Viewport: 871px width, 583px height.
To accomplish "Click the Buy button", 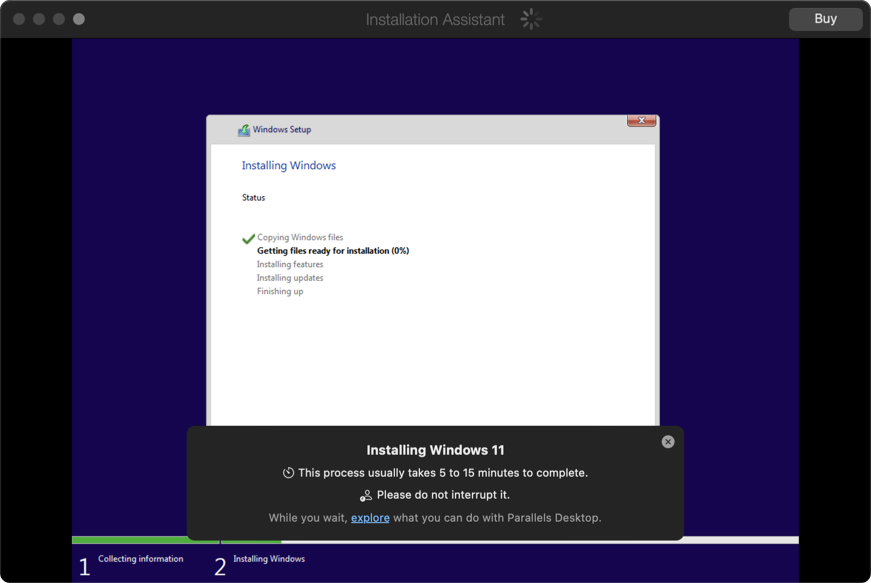I will tap(825, 19).
